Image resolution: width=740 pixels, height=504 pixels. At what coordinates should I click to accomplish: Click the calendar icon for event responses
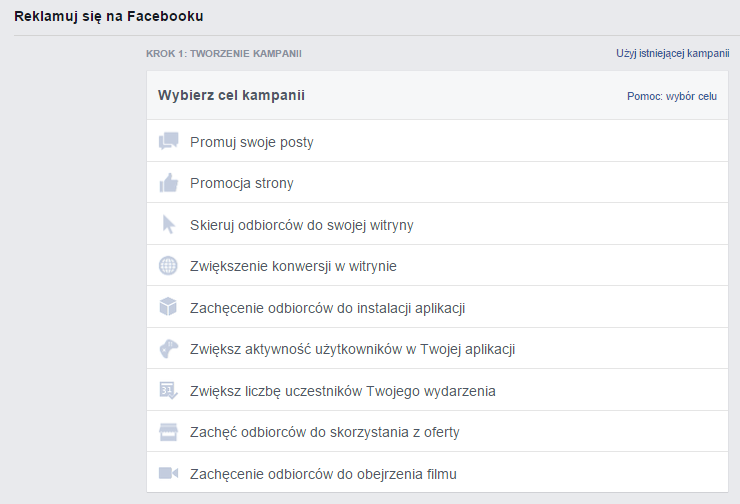pos(168,391)
